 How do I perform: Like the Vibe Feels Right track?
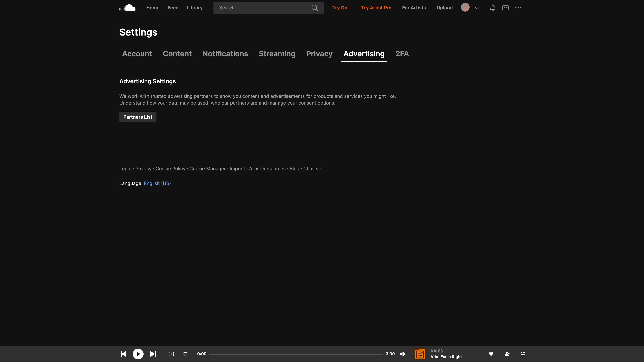(491, 354)
